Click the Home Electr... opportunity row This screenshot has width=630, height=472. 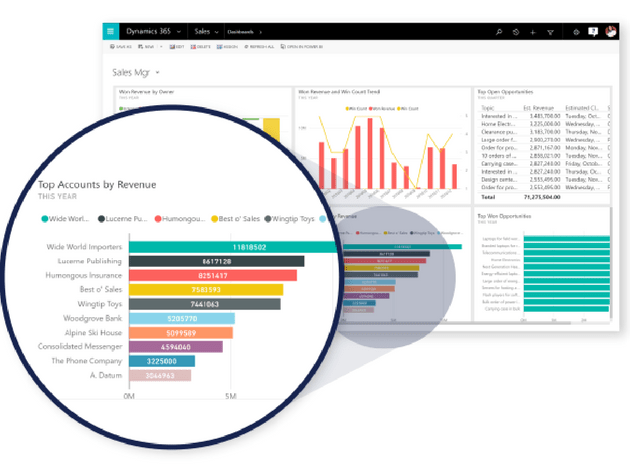(x=544, y=124)
